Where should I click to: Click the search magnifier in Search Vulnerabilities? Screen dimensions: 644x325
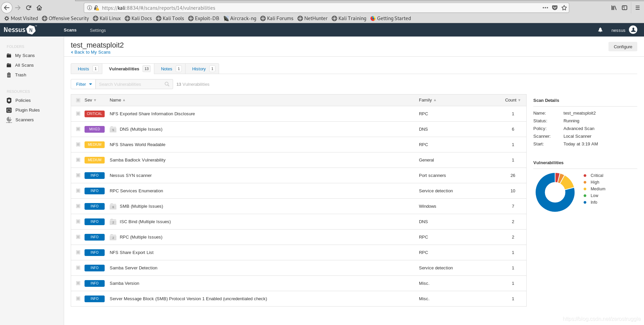[x=167, y=84]
